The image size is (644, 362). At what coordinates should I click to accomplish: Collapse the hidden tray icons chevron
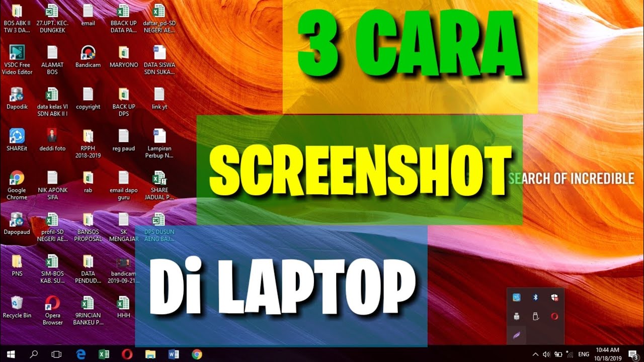click(x=535, y=354)
